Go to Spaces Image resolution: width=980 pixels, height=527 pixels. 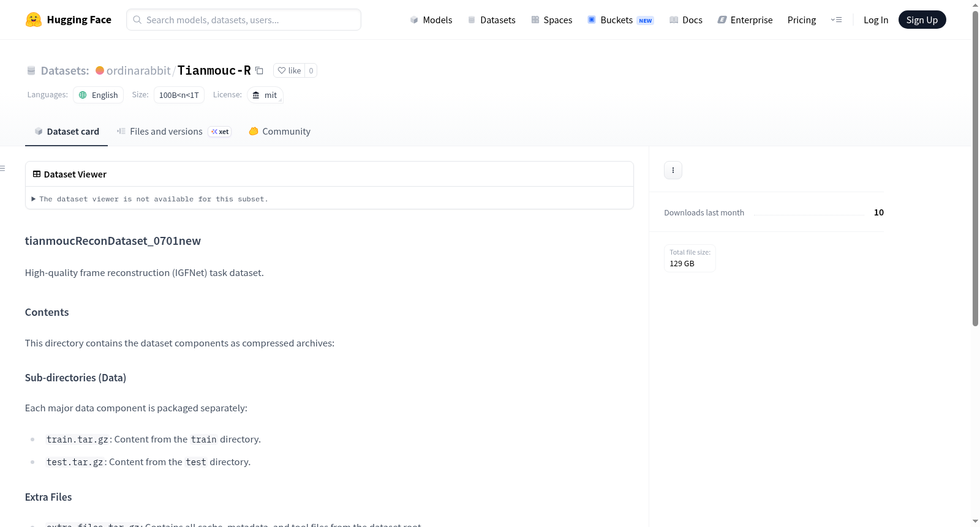coord(551,20)
